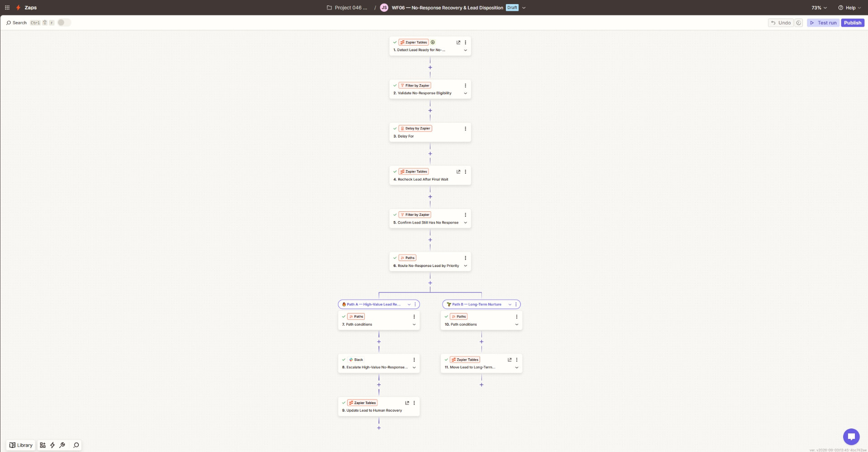Open step 4 Recheck Lead table externally
This screenshot has width=868, height=452.
[458, 172]
